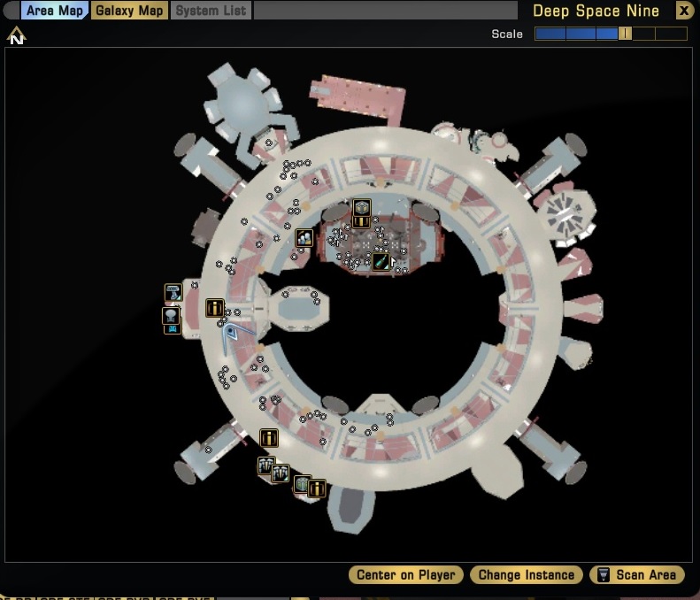Open the info icon under the crate icon
The width and height of the screenshot is (700, 600).
(361, 222)
